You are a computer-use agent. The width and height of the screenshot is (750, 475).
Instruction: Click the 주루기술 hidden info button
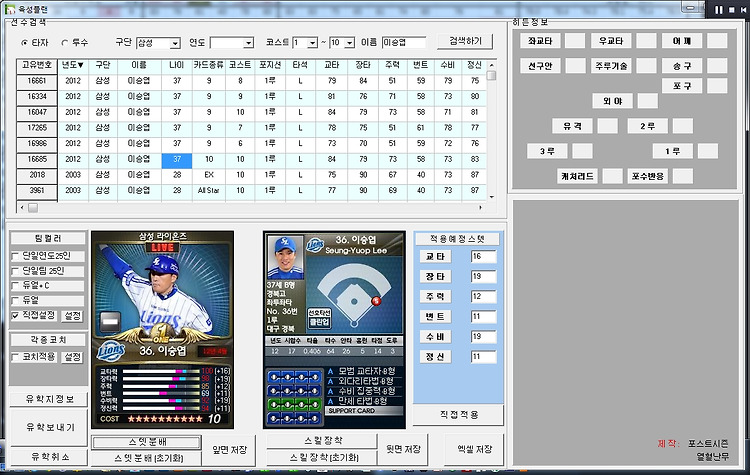611,66
